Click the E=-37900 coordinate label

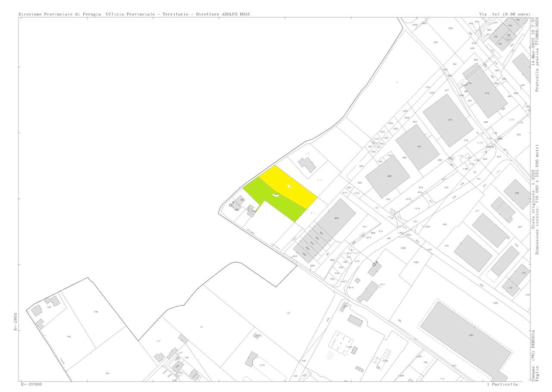point(31,384)
